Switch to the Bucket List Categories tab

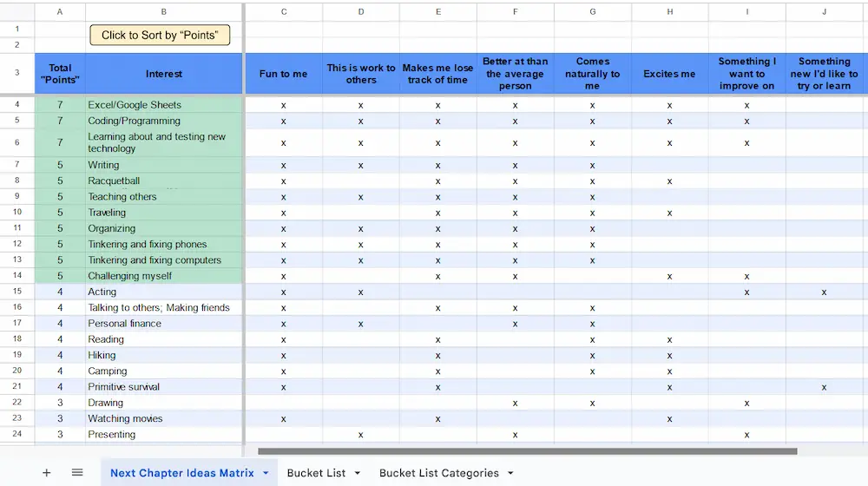click(438, 473)
